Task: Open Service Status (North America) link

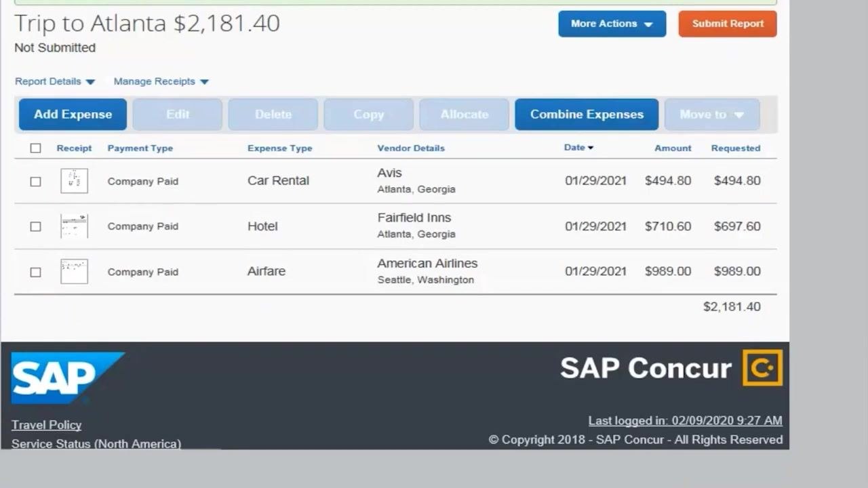Action: [96, 444]
